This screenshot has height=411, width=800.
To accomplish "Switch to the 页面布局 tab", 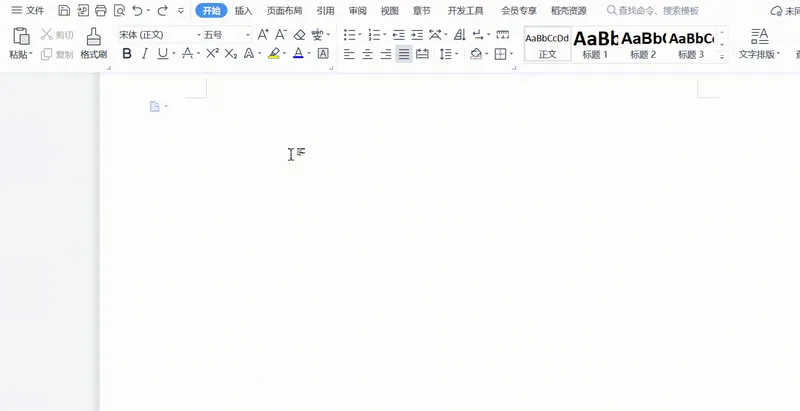I will click(284, 11).
